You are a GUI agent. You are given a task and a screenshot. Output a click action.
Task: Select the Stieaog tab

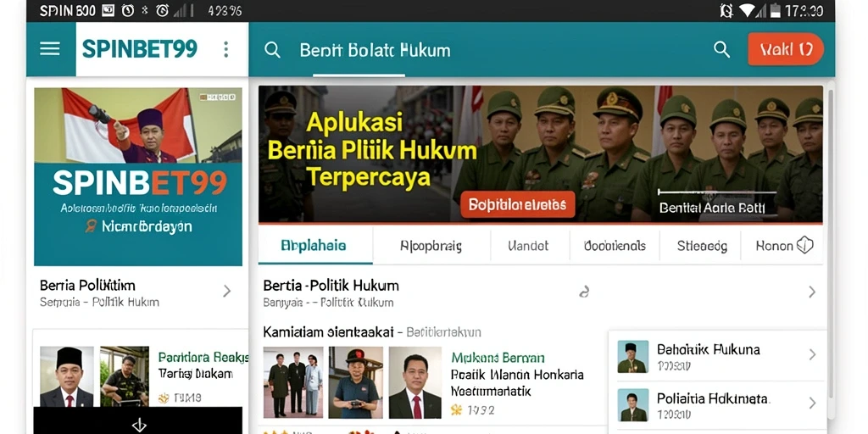(x=702, y=247)
